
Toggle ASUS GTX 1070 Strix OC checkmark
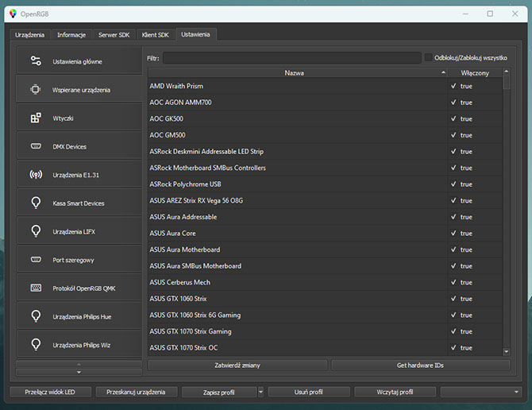click(x=453, y=347)
